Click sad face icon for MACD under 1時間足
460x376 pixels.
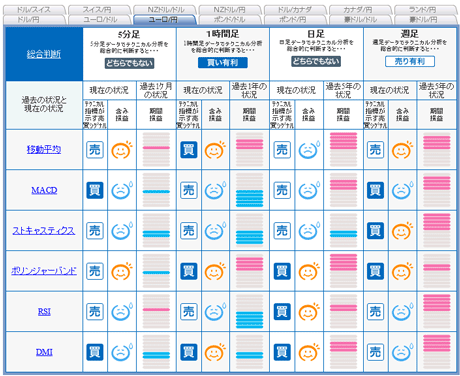[215, 190]
